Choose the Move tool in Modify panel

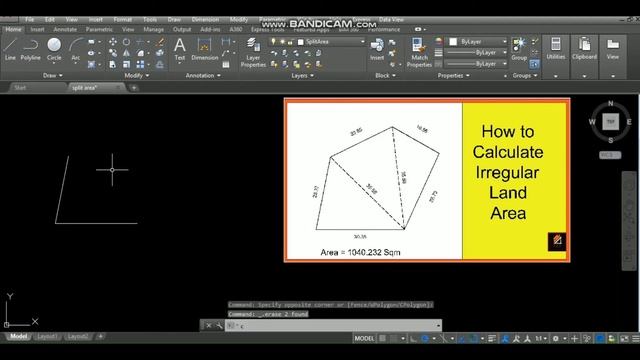[113, 42]
